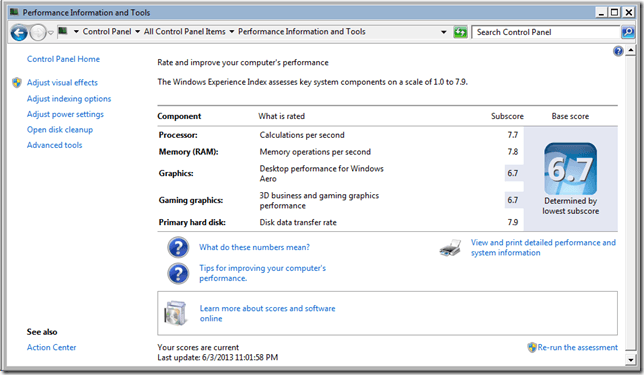The width and height of the screenshot is (644, 375).
Task: Click the Memory (RAM): row label
Action: pyautogui.click(x=189, y=152)
